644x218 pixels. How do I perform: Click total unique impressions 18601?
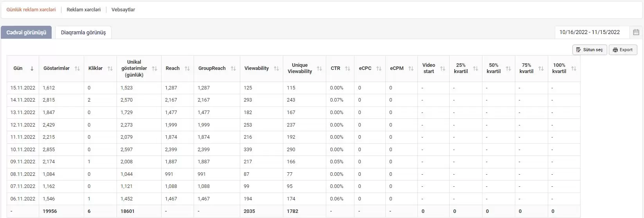coord(128,211)
